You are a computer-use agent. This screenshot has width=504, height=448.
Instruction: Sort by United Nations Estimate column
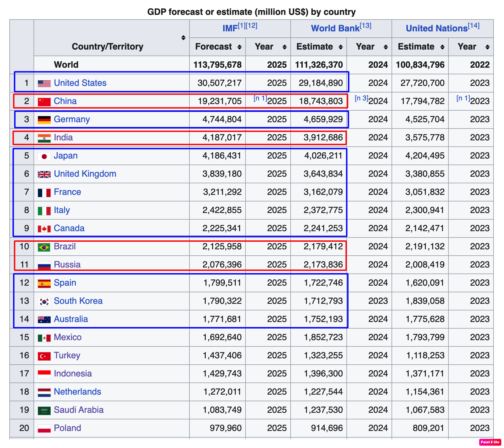pyautogui.click(x=442, y=47)
